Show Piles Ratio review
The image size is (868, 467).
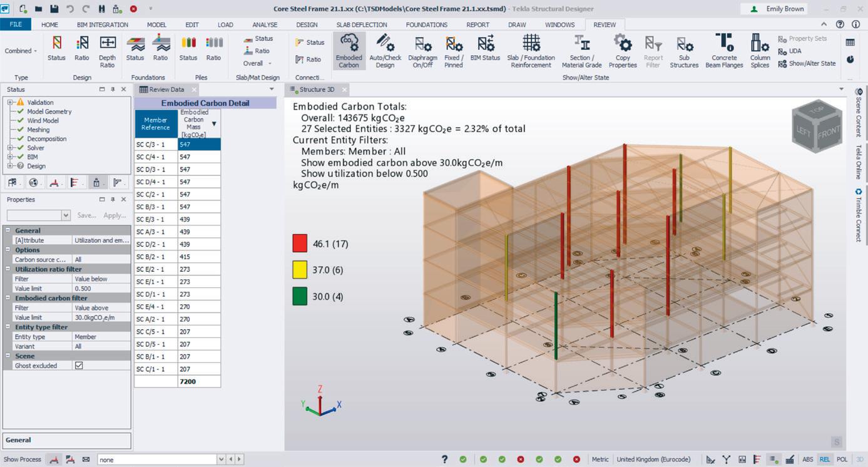pyautogui.click(x=214, y=48)
